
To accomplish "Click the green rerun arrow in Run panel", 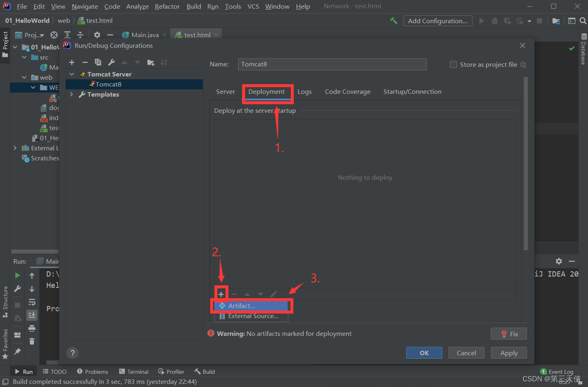I will coord(18,276).
